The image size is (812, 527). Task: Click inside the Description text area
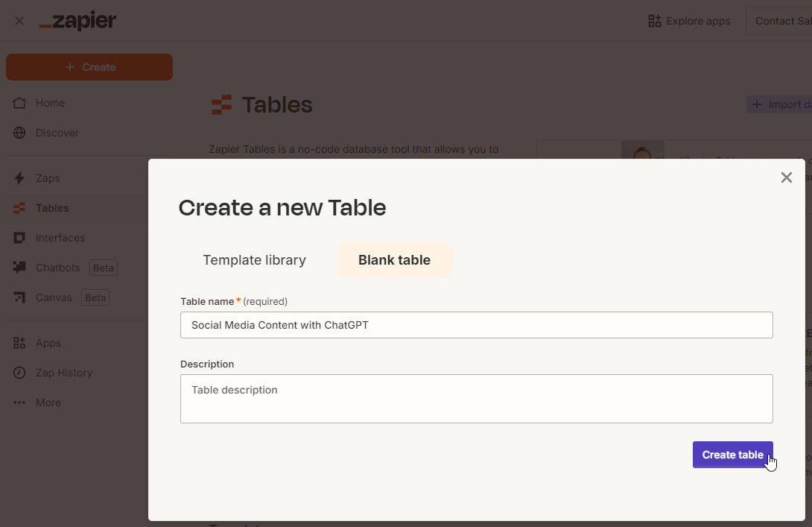476,399
